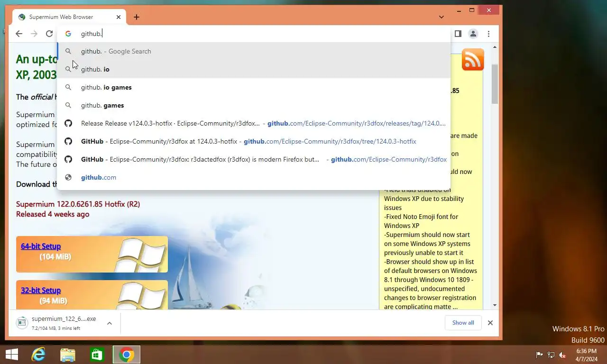Viewport: 607px width, 364px height.
Task: Click the globe icon beside github.com
Action: pyautogui.click(x=68, y=177)
